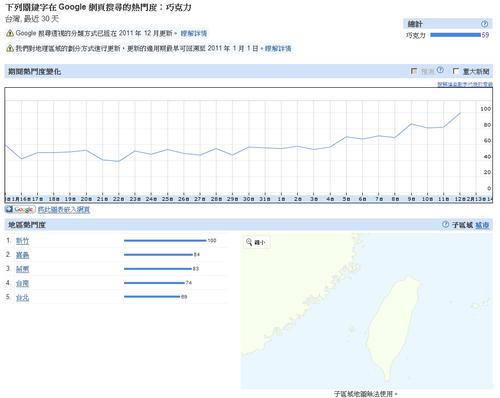Click the Google embed chart icon
The height and width of the screenshot is (398, 500).
tap(20, 210)
